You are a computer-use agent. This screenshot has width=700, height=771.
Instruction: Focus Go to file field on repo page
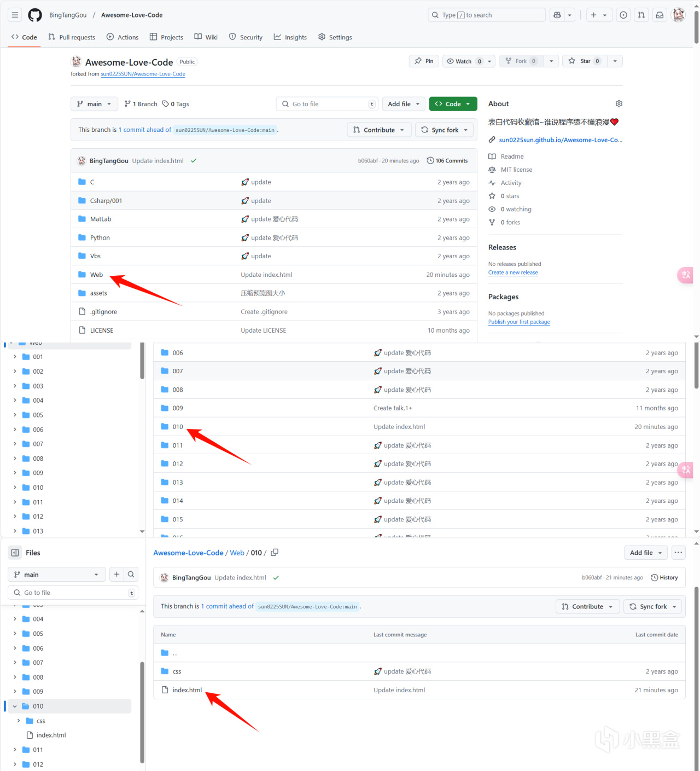coord(327,104)
